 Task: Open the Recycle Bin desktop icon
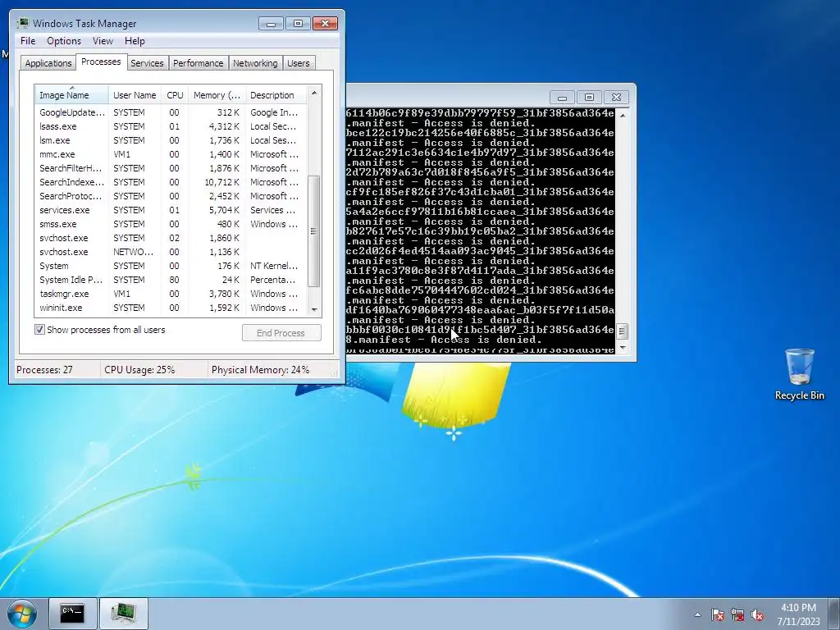tap(799, 374)
